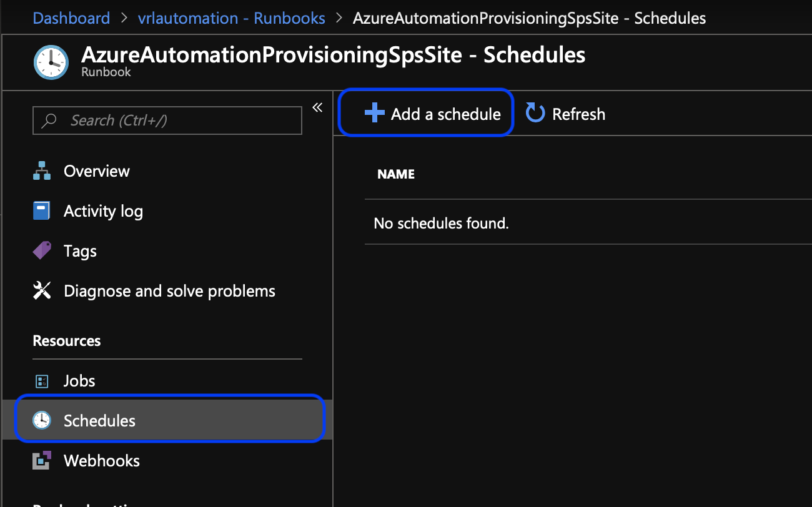Click the magnifier icon in the search box
The image size is (812, 507).
click(x=50, y=120)
